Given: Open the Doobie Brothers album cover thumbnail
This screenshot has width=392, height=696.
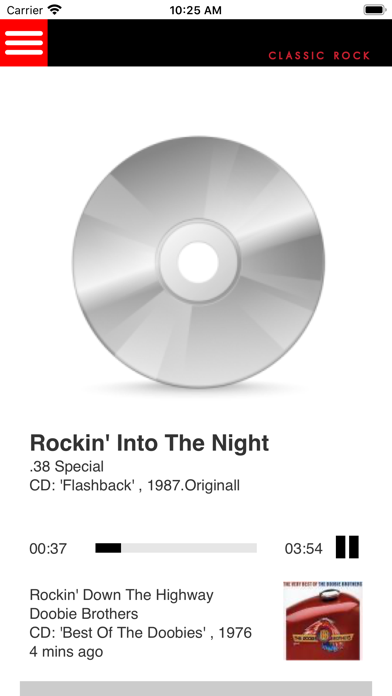Looking at the screenshot, I should tap(323, 621).
